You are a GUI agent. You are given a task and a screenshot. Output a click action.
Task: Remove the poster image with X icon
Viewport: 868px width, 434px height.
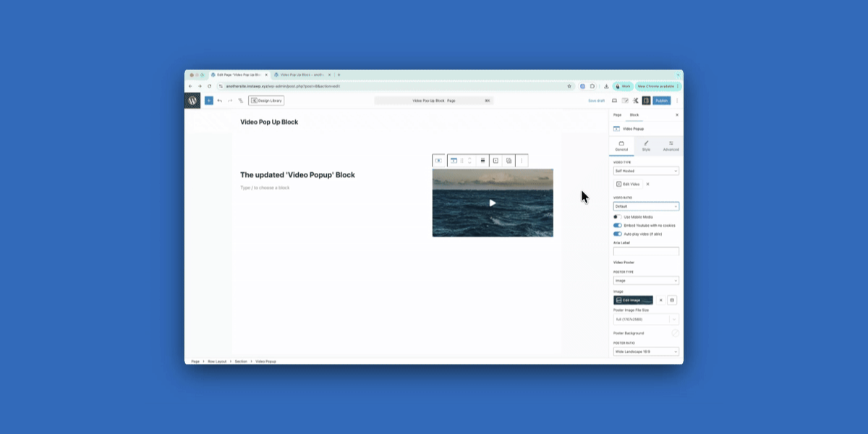(x=660, y=300)
